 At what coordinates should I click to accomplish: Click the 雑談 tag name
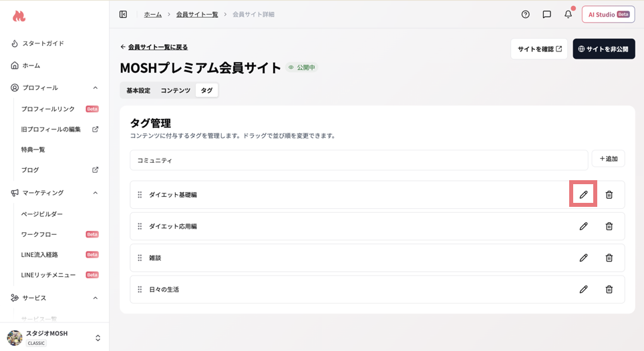tap(155, 258)
